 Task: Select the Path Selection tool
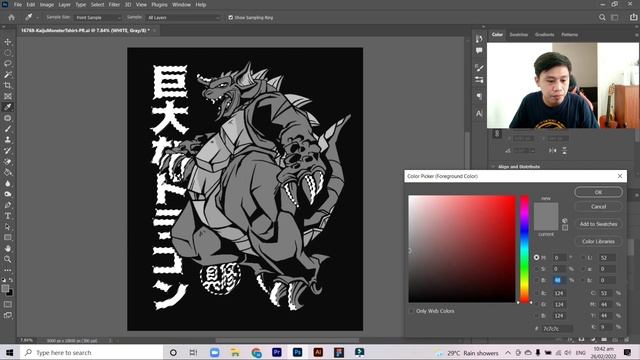click(x=8, y=227)
